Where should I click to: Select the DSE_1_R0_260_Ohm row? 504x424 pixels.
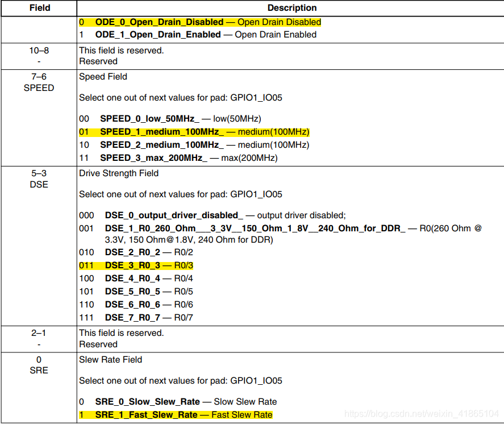pos(280,228)
